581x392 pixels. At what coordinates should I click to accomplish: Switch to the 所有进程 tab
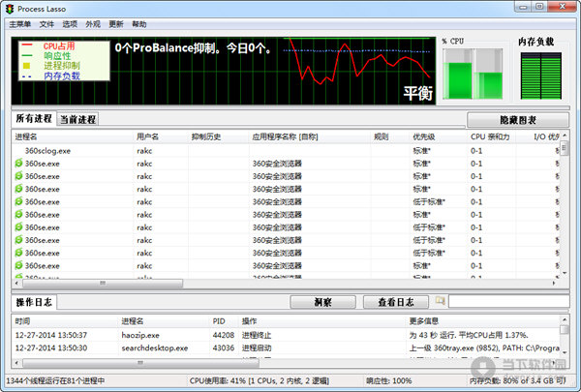coord(34,118)
